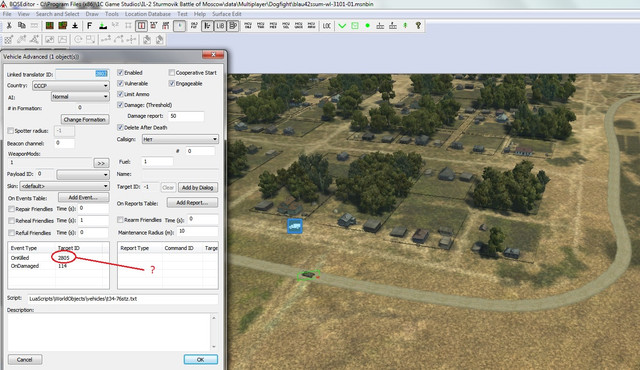Click the second terrain map icon
This screenshot has width=640, height=370.
pyautogui.click(x=62, y=26)
